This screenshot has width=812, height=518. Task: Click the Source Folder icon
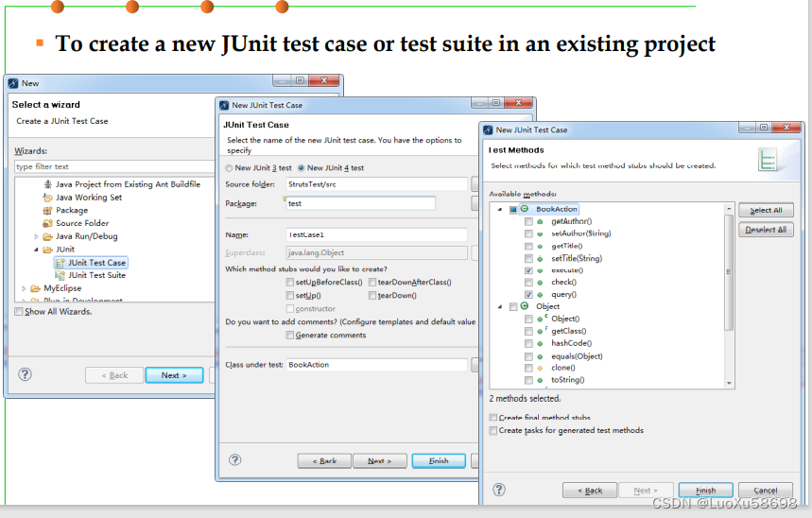tap(47, 223)
